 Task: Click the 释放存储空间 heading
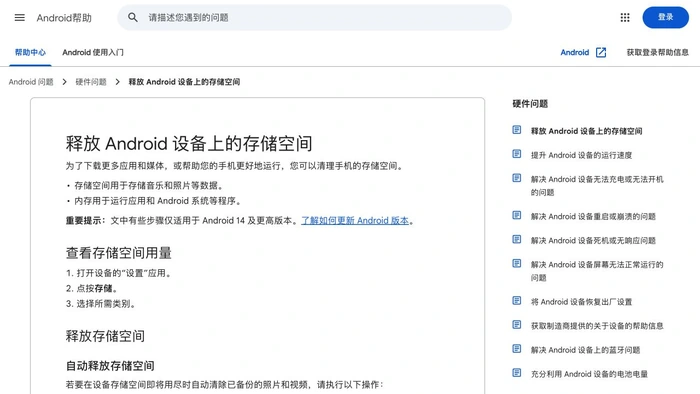(105, 336)
